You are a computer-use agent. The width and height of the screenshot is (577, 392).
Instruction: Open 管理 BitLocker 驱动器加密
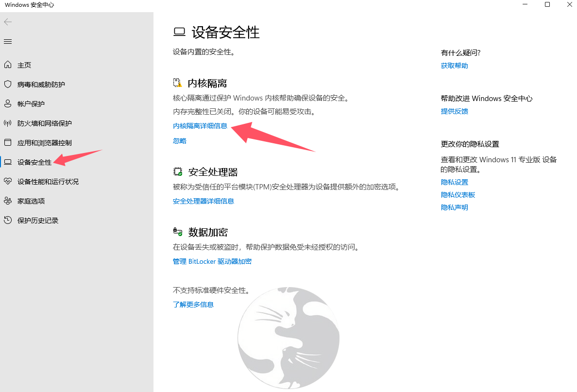212,261
